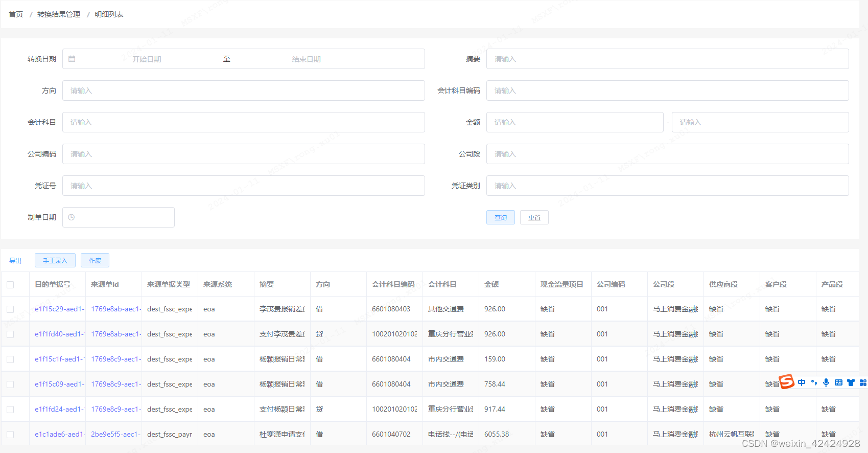Screen dimensions: 868x453
Task: Open link e1f15c09-aed1 in 目的单据号 column
Action: click(59, 384)
